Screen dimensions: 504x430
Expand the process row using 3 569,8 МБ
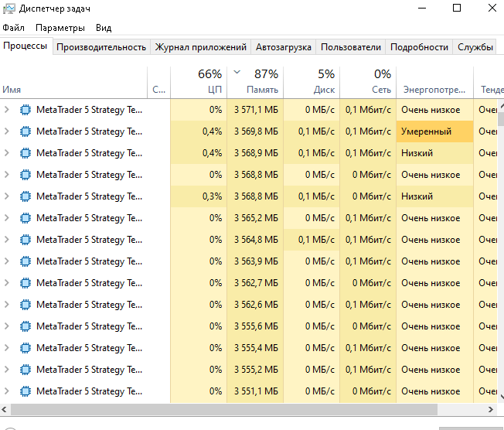pos(6,131)
